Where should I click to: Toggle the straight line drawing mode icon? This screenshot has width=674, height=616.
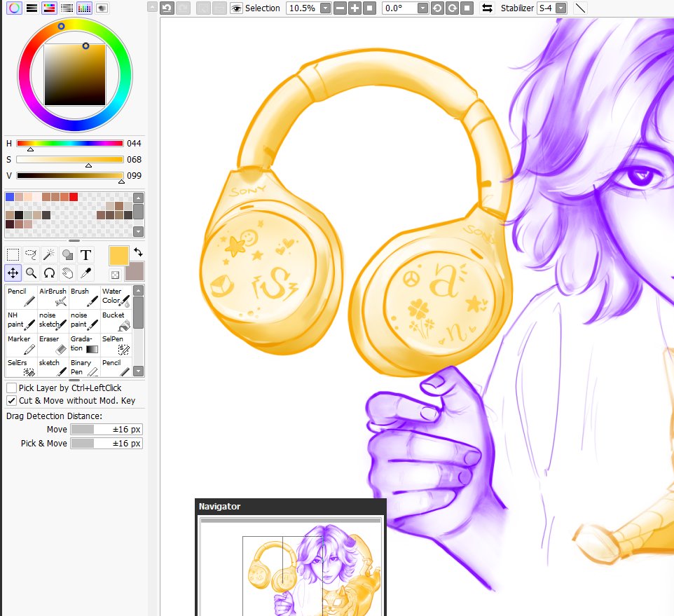point(580,8)
